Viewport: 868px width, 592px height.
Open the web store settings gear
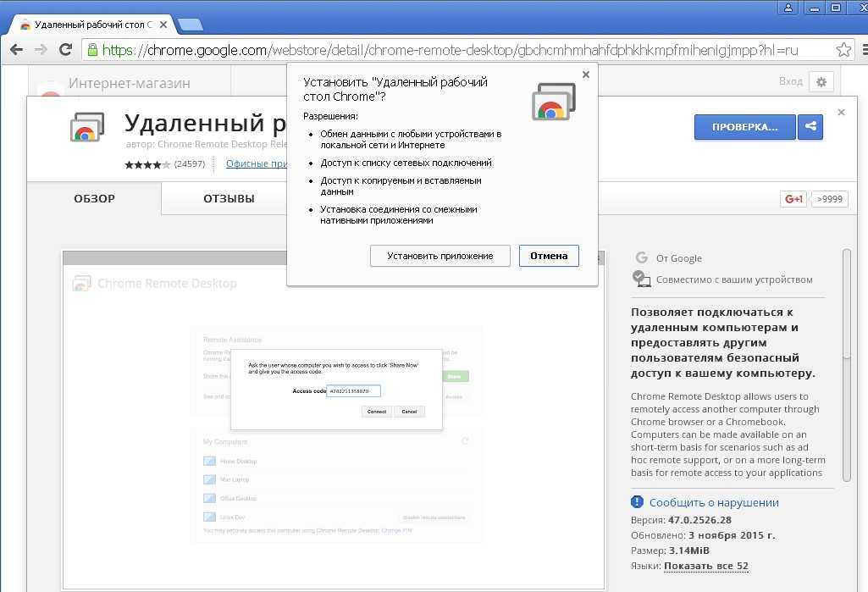[x=821, y=82]
